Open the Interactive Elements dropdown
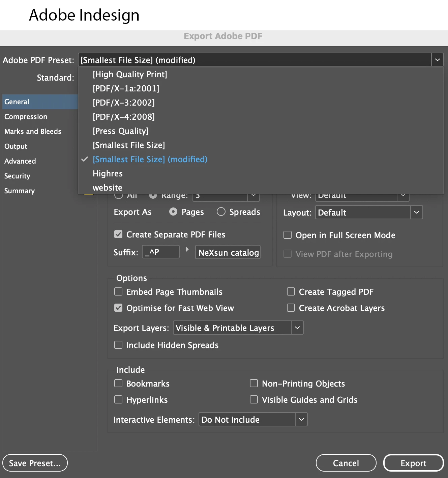This screenshot has width=448, height=478. [x=253, y=419]
